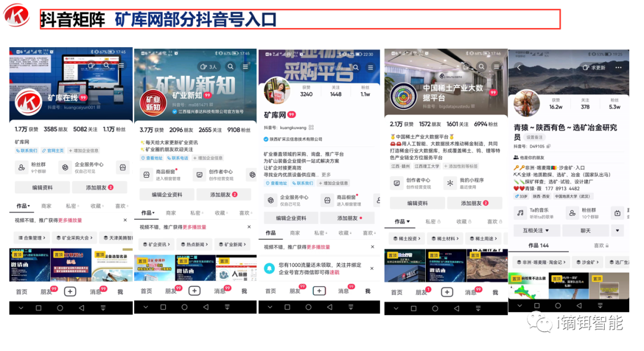Switch to 商家 tab on 矿库在线 profile

tap(47, 206)
